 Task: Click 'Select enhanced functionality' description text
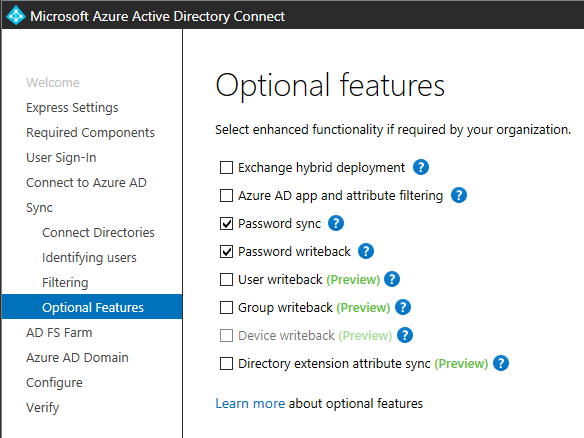393,130
